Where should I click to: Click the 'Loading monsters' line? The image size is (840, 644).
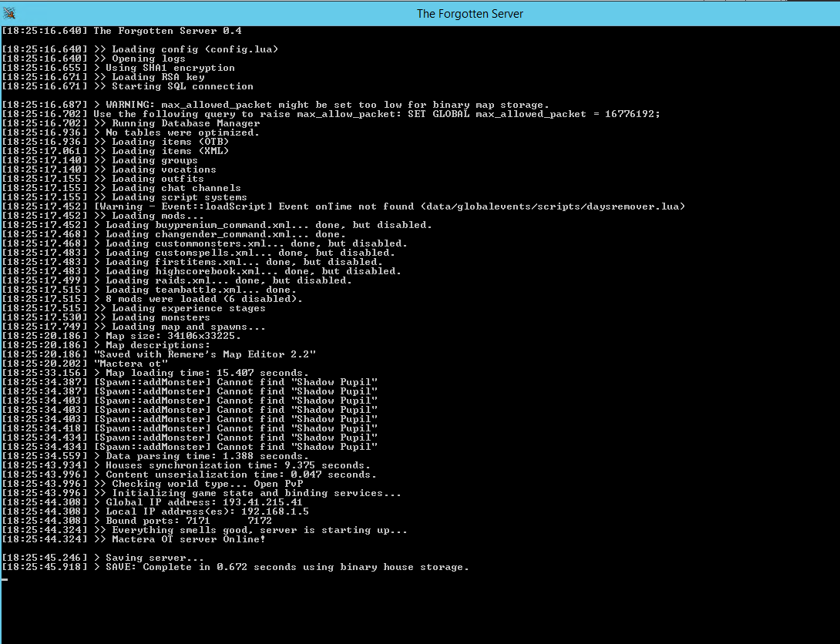(x=106, y=317)
